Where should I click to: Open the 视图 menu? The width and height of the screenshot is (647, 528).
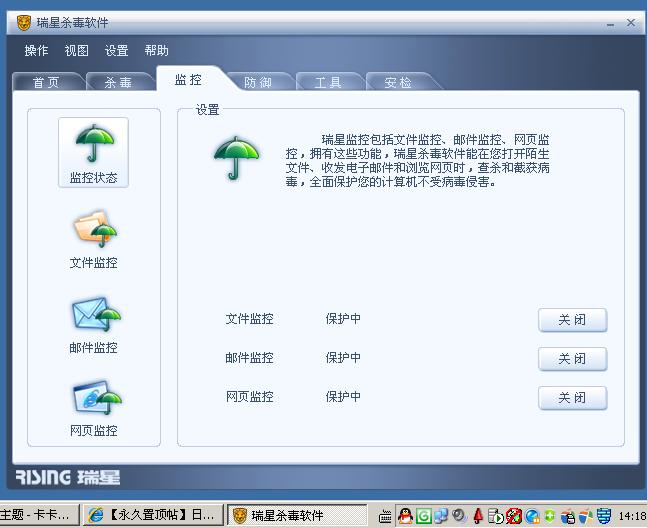coord(76,51)
